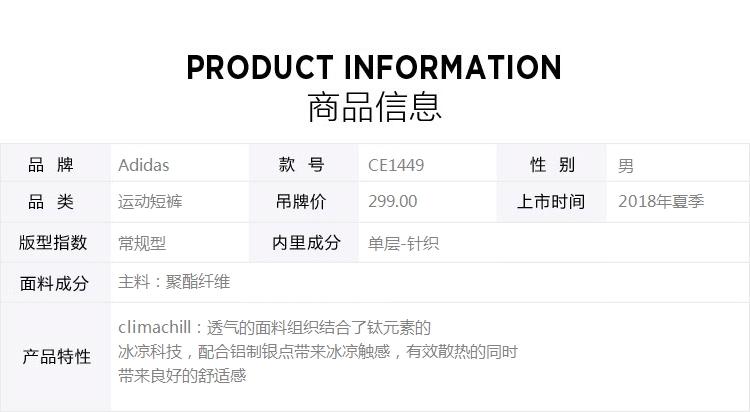Click the 品牌 label cell
Screen dimensions: 750x412
point(55,163)
